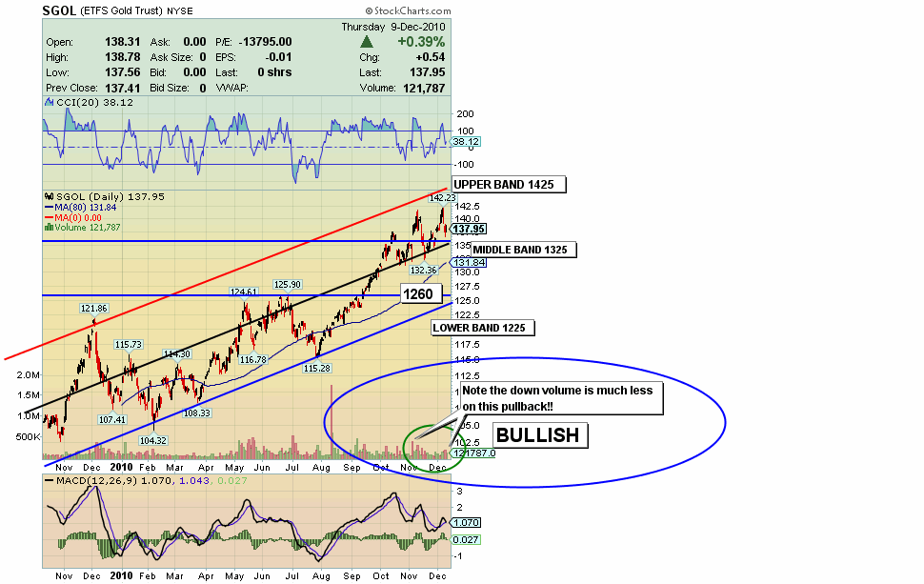Click the 132.36 low price label
924x584 pixels.
423,270
